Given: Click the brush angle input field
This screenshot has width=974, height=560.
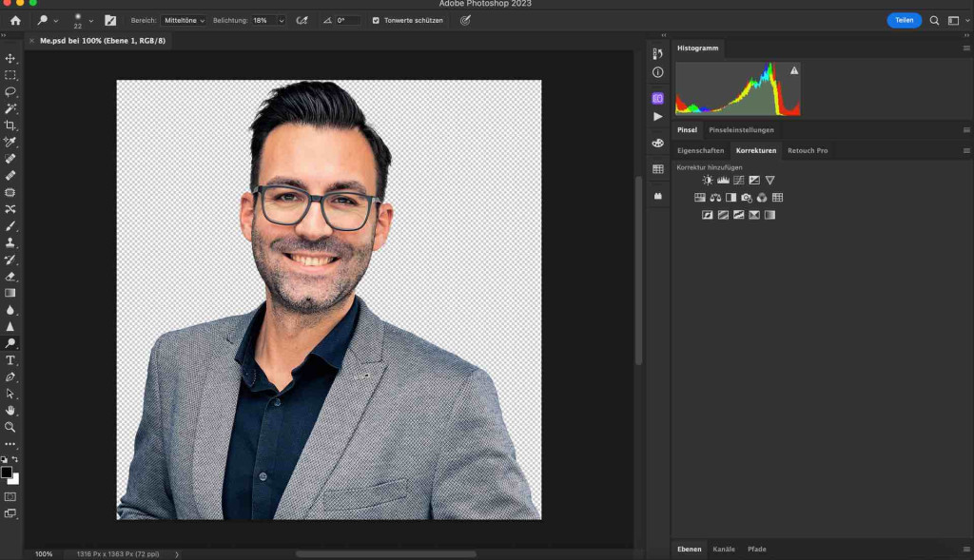Looking at the screenshot, I should [x=347, y=20].
